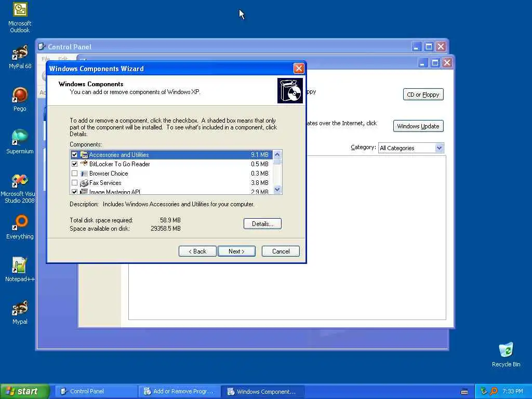Viewport: 532px width, 399px height.
Task: Open Microsoft Outlook desktop icon
Action: (x=20, y=18)
